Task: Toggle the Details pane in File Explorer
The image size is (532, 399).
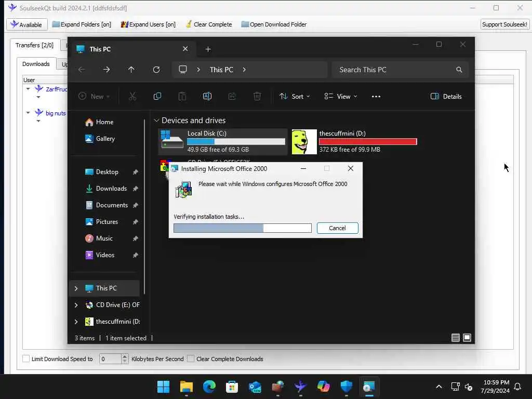Action: coord(446,96)
